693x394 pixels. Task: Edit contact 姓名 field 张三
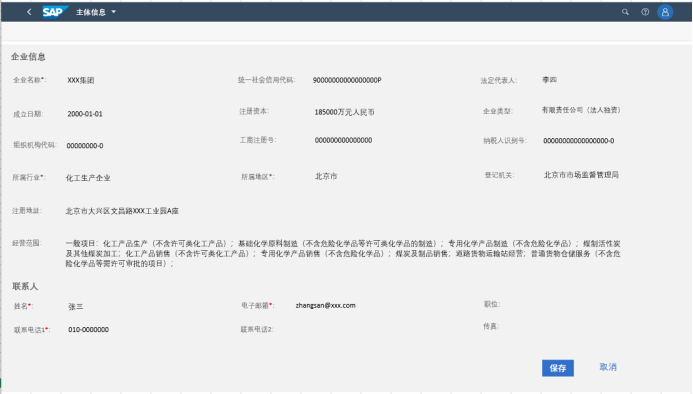coord(76,306)
